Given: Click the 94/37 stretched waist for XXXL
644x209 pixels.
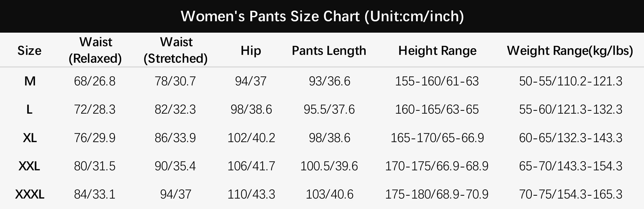Looking at the screenshot, I should [176, 194].
